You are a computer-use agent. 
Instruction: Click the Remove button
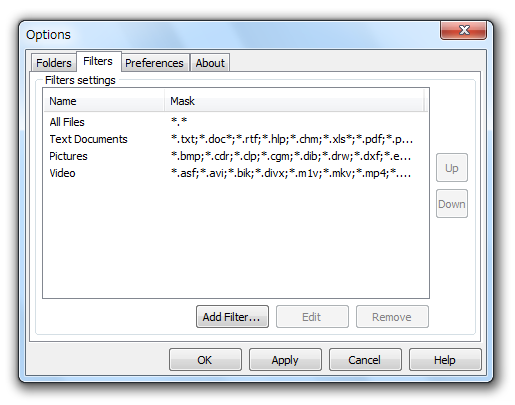(x=392, y=317)
